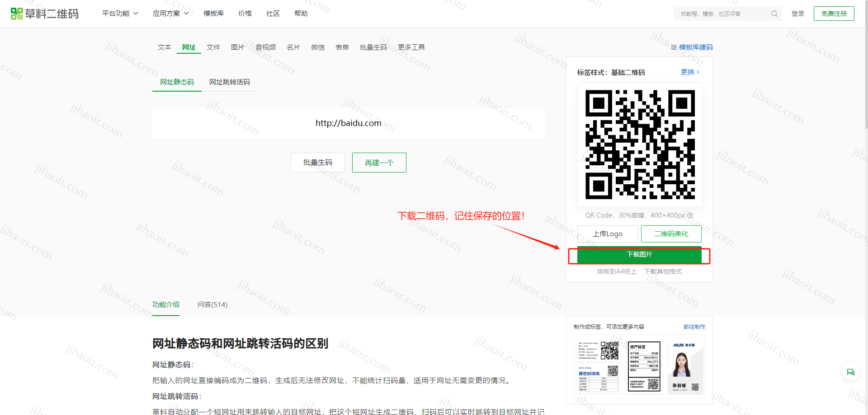Image resolution: width=868 pixels, height=415 pixels.
Task: Expand the 应用方案 dropdown menu
Action: click(170, 14)
